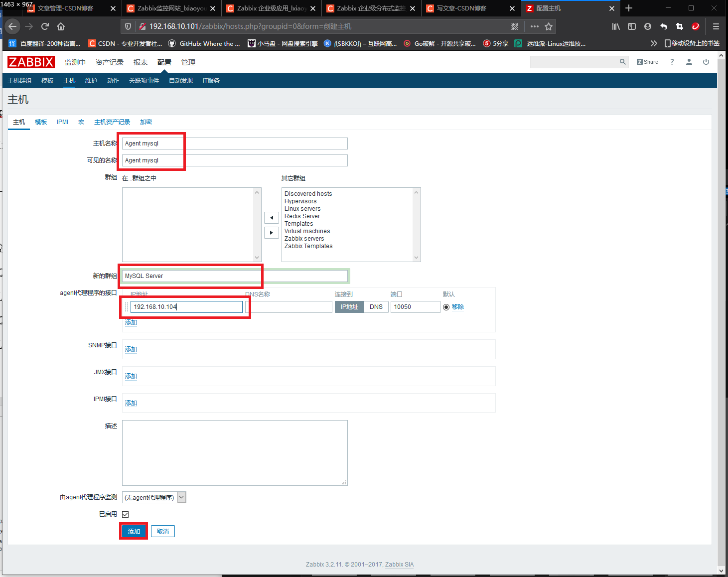
Task: Open 监测中 top menu
Action: tap(75, 62)
